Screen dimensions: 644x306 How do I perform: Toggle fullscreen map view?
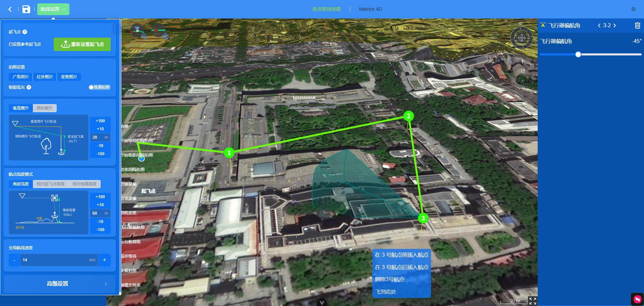[533, 301]
